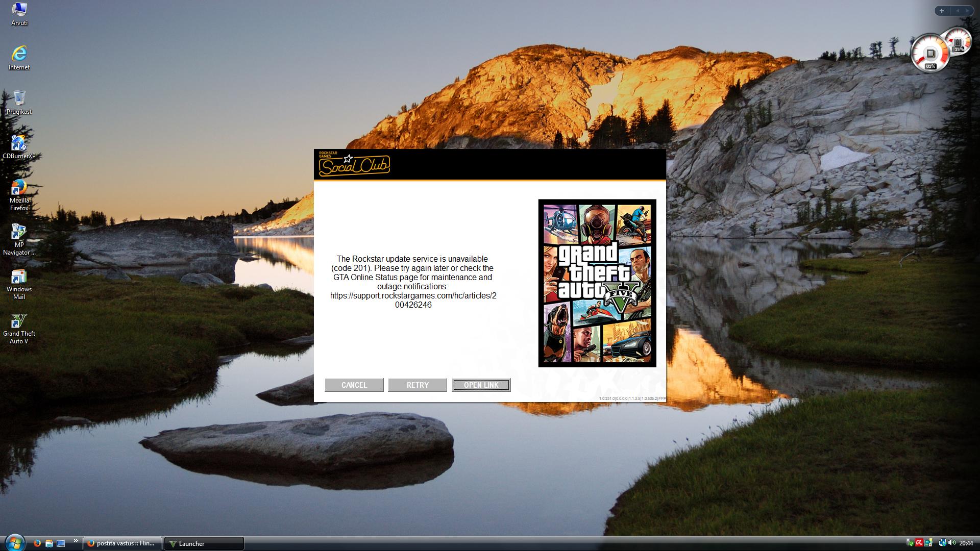Viewport: 980px width, 551px height.
Task: Open the Arvuti desktop icon
Action: (x=19, y=14)
